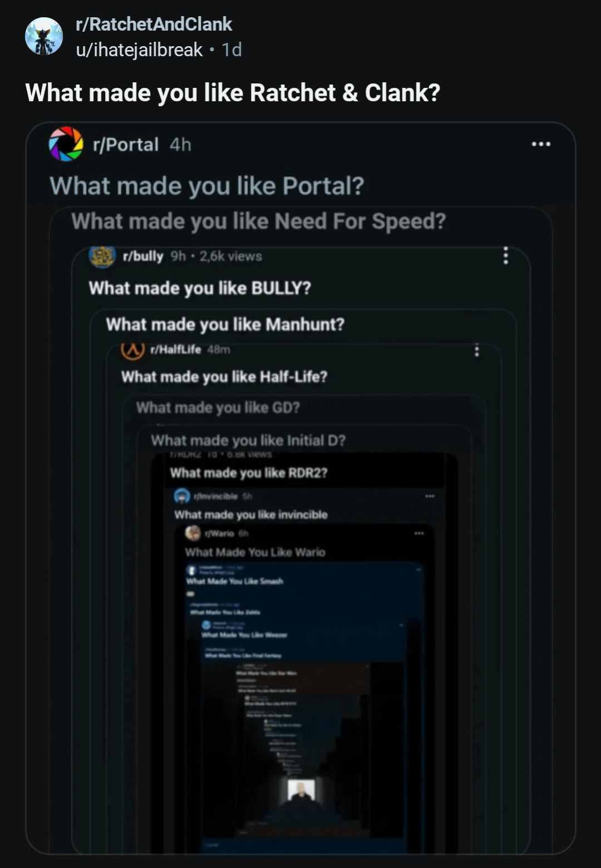This screenshot has width=601, height=868.
Task: Open 'What made you like Half-Life?' title
Action: pyautogui.click(x=224, y=377)
